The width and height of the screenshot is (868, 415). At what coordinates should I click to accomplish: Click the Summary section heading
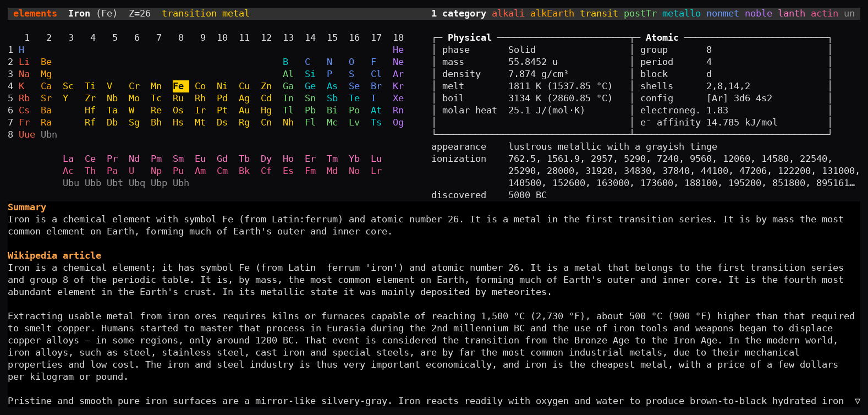click(x=27, y=207)
